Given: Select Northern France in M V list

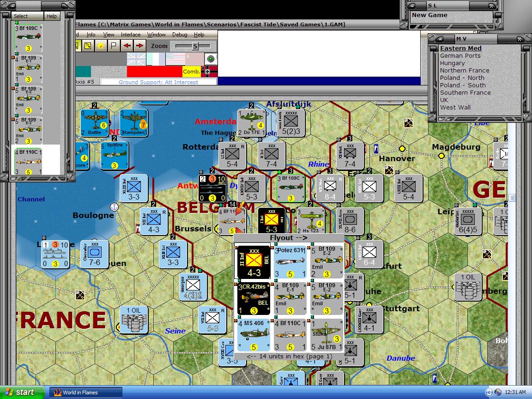Looking at the screenshot, I should 465,70.
